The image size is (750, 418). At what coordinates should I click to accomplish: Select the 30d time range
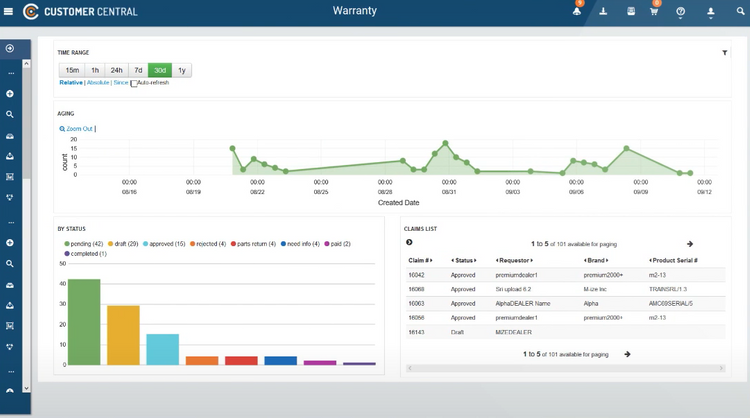(x=160, y=70)
